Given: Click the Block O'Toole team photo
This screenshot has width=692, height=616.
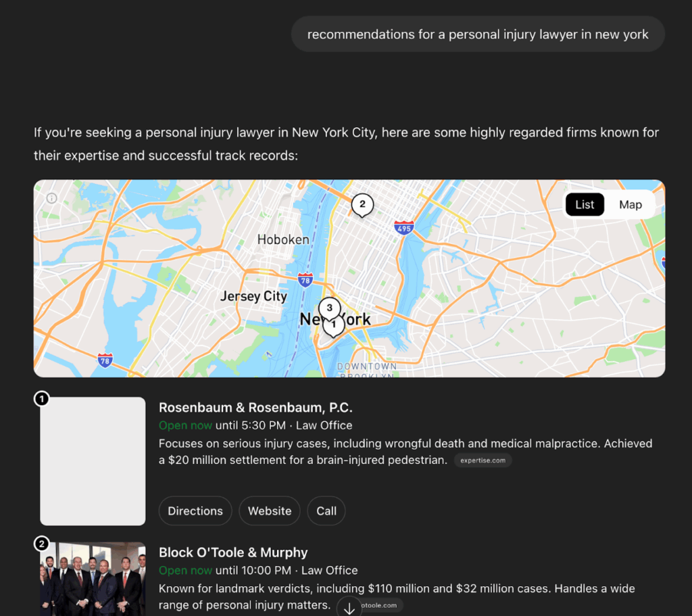Looking at the screenshot, I should pos(93,579).
